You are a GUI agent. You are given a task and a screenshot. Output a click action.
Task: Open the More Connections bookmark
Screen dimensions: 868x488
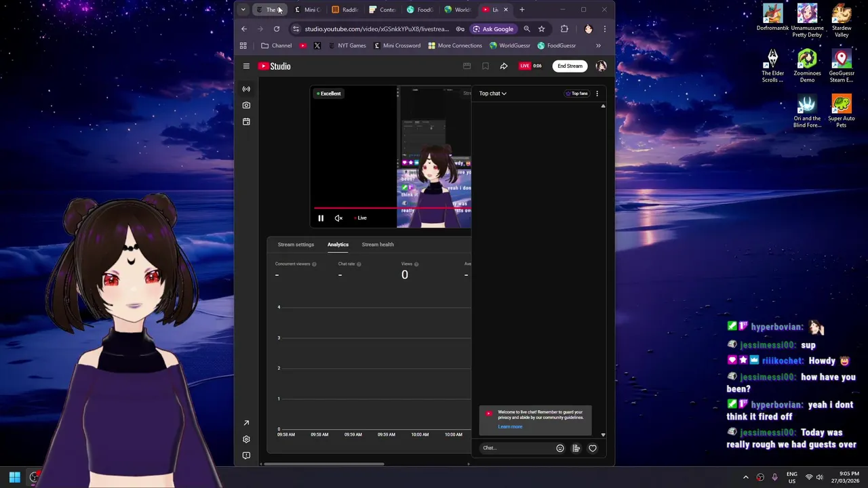tap(455, 45)
